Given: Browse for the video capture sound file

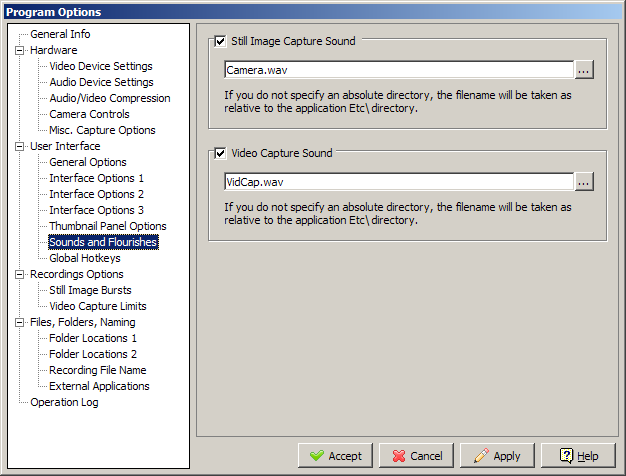Looking at the screenshot, I should click(x=584, y=182).
